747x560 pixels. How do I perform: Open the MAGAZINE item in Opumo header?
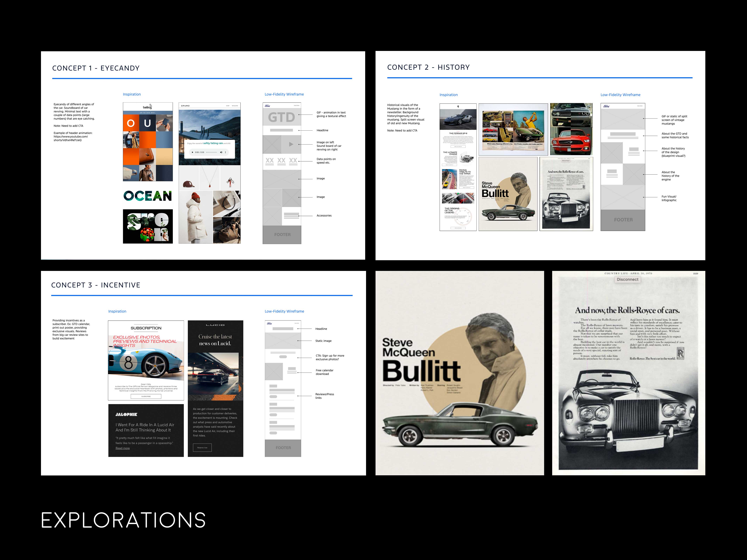pos(235,106)
